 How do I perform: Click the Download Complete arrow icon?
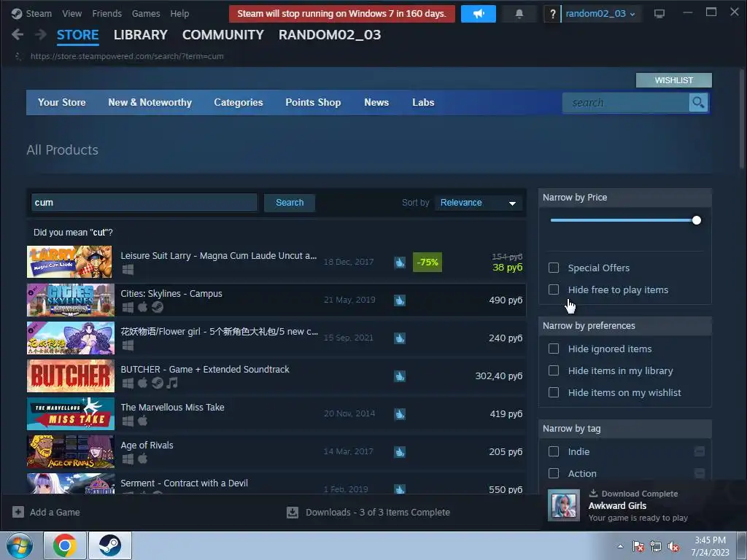click(x=594, y=494)
